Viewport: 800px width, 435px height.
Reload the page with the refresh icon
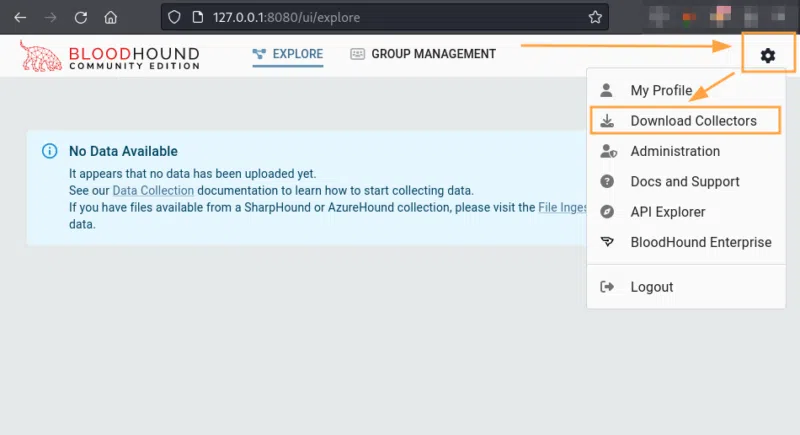click(x=81, y=17)
